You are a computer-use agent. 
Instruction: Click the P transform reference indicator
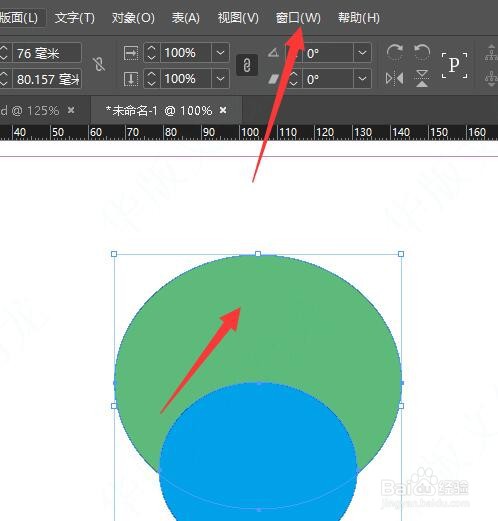(454, 65)
